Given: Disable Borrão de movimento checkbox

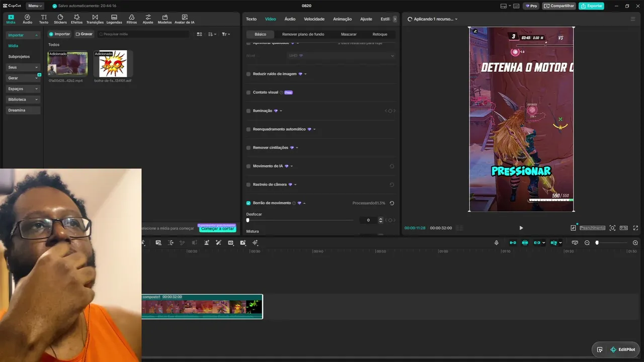Looking at the screenshot, I should (x=249, y=203).
